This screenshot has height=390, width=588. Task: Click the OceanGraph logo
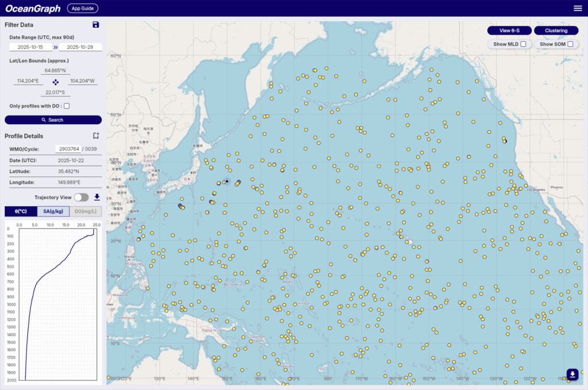tap(32, 8)
